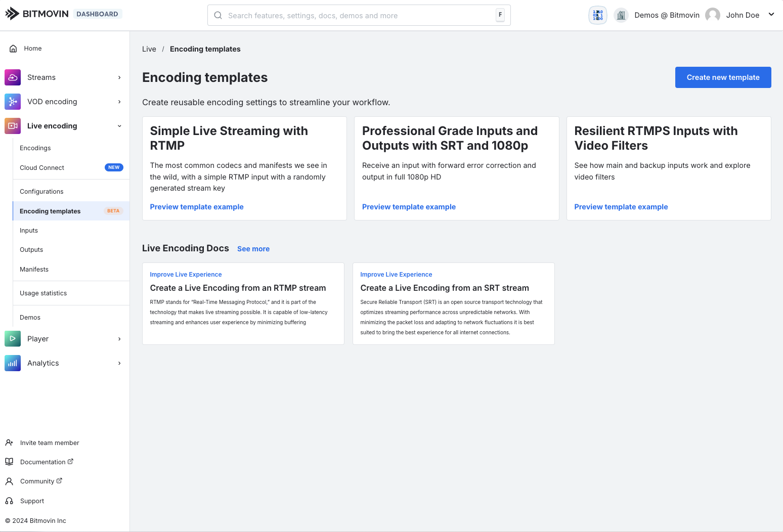Click the John Doe user name
The height and width of the screenshot is (532, 783).
743,15
